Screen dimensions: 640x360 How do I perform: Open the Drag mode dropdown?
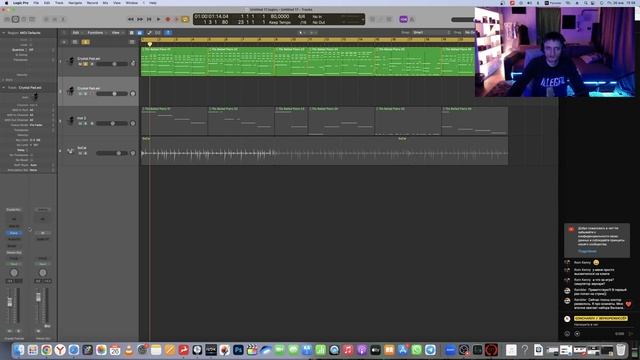(470, 33)
